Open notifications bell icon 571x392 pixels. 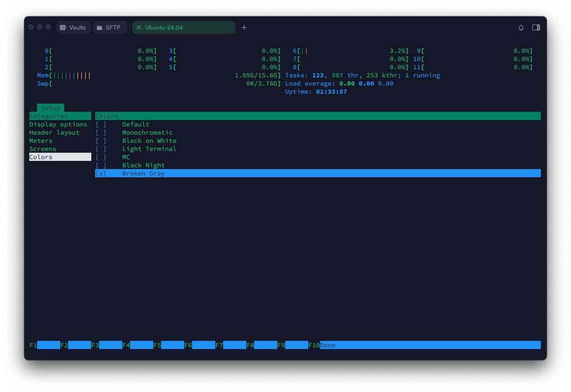pos(521,28)
